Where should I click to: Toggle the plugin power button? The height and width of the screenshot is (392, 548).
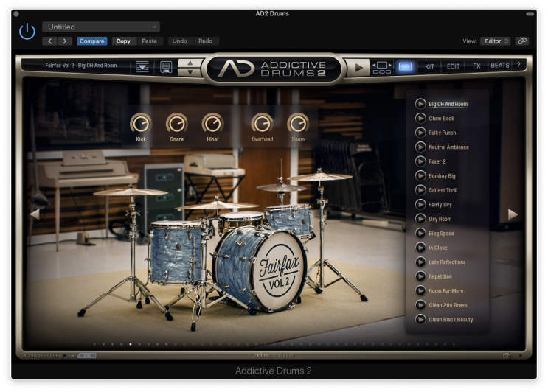tap(27, 32)
